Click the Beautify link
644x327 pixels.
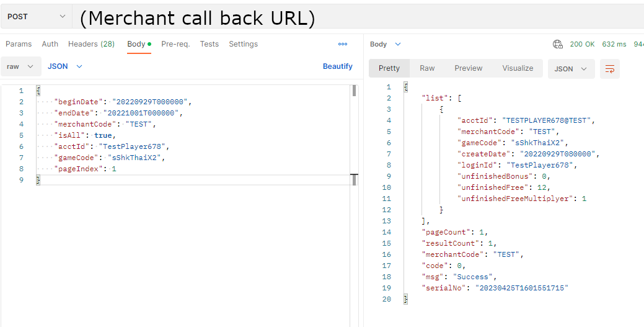point(337,66)
